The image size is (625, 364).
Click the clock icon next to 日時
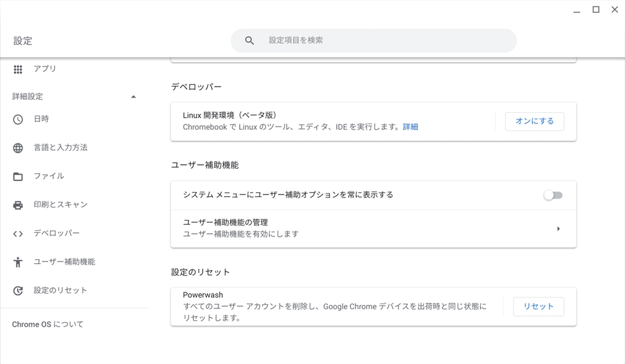pyautogui.click(x=18, y=119)
